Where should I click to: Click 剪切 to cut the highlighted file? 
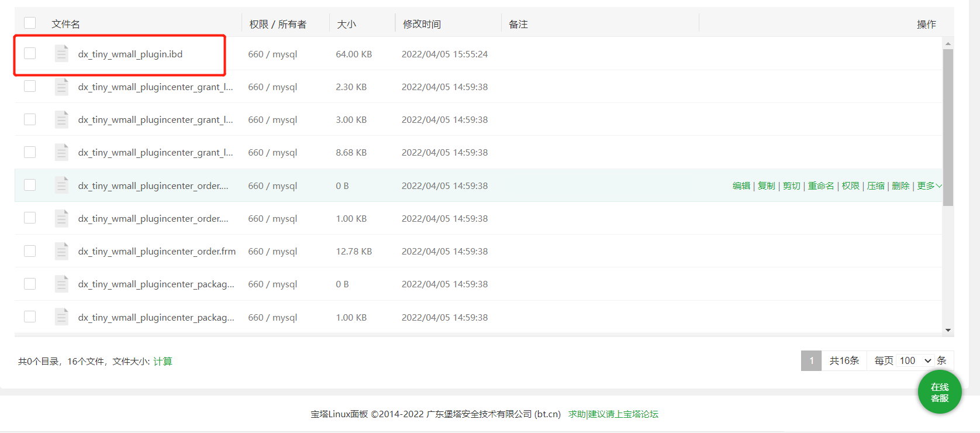(792, 185)
